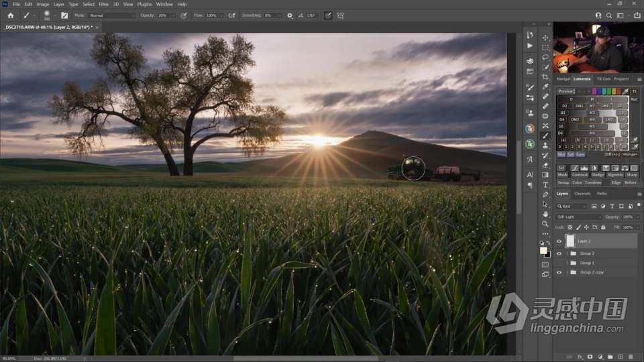
Task: Add layer style fx icon
Action: pos(580,357)
